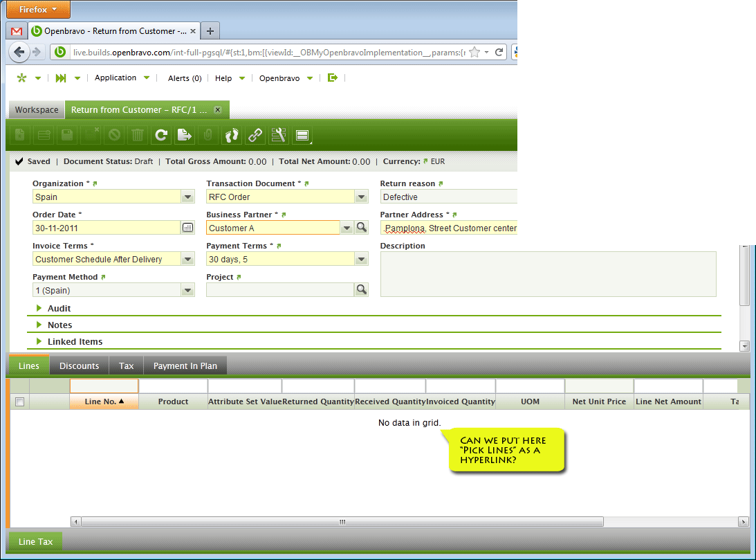The width and height of the screenshot is (756, 560).
Task: Click New Row in Grid toolbar icon
Action: click(x=44, y=135)
